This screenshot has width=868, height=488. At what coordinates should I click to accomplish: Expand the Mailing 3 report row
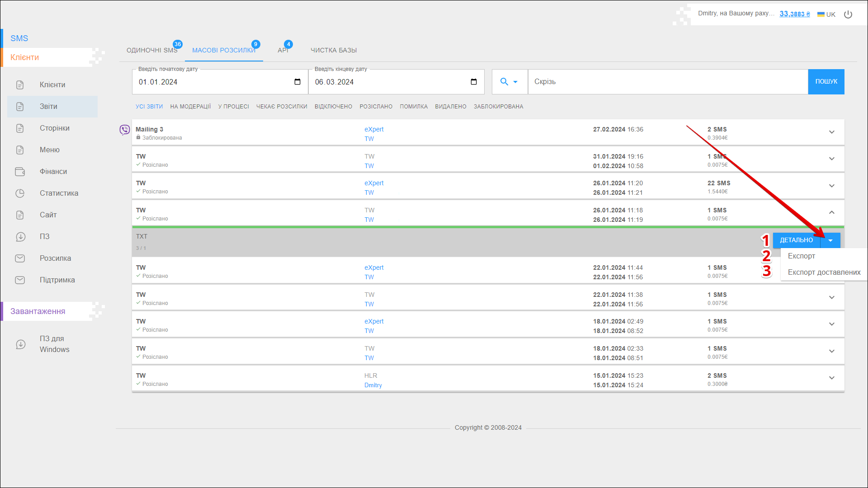click(x=831, y=132)
